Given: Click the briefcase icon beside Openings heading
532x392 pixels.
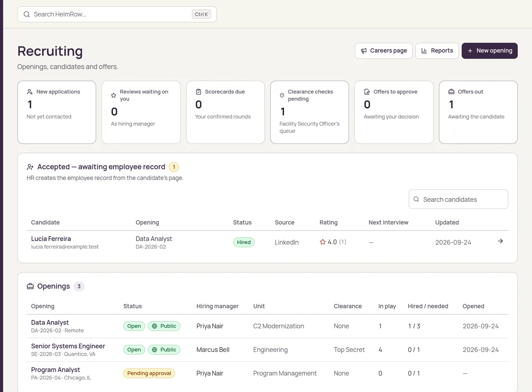Looking at the screenshot, I should 30,286.
